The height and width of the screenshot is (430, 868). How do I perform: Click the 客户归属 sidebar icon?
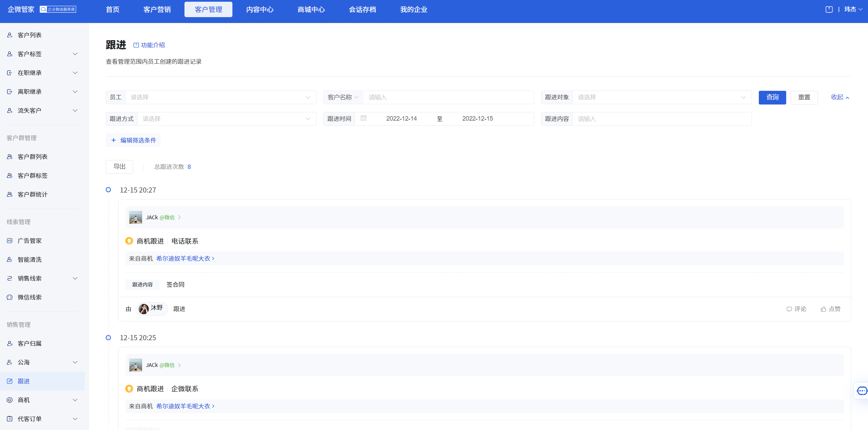(10, 343)
